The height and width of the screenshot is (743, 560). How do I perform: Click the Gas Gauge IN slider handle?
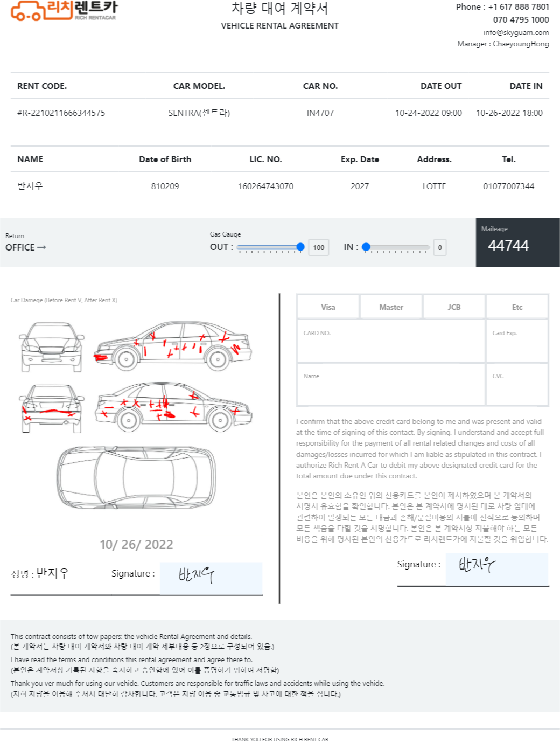(366, 247)
